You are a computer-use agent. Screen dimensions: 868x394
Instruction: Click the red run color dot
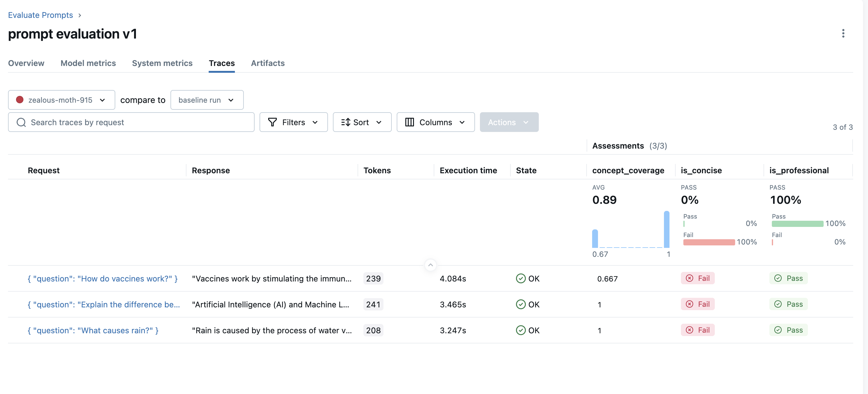[20, 100]
